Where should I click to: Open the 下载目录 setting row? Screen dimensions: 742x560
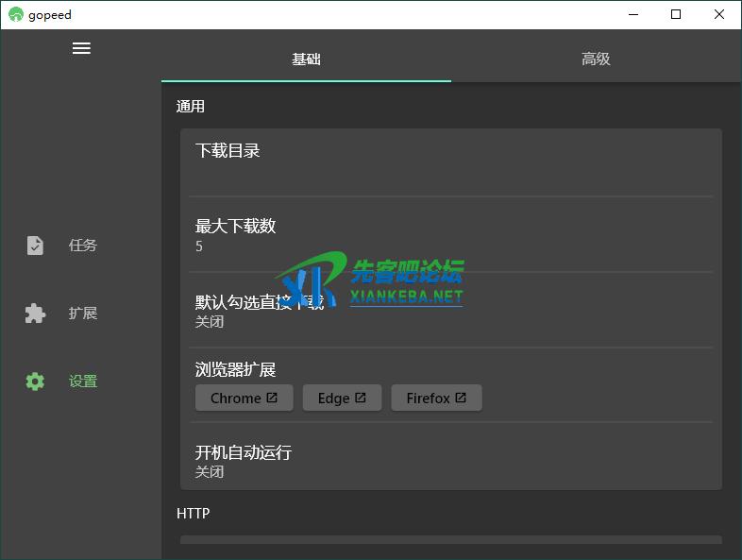click(x=450, y=161)
